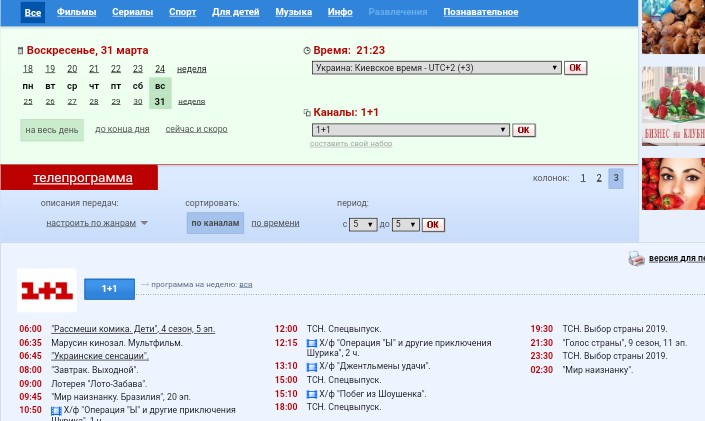Open period start hour selector
The height and width of the screenshot is (421, 705).
[362, 225]
